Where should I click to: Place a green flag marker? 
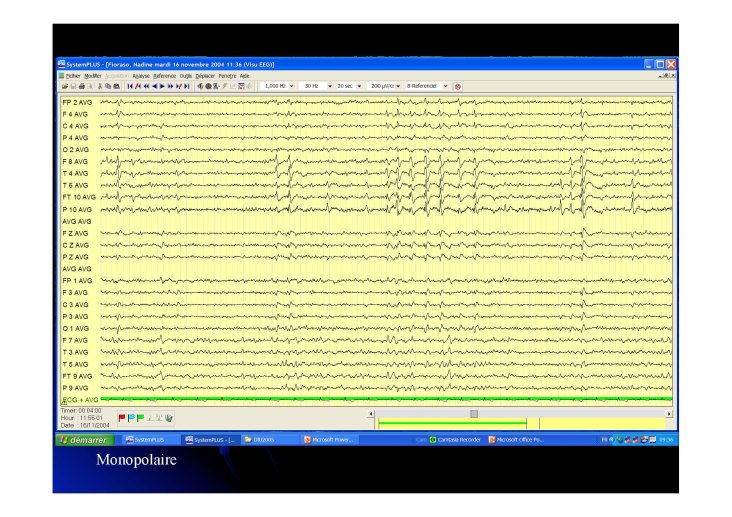(140, 418)
